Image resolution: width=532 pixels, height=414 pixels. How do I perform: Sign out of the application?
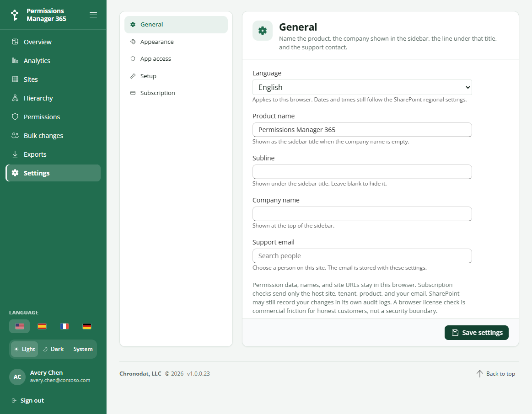(x=28, y=400)
